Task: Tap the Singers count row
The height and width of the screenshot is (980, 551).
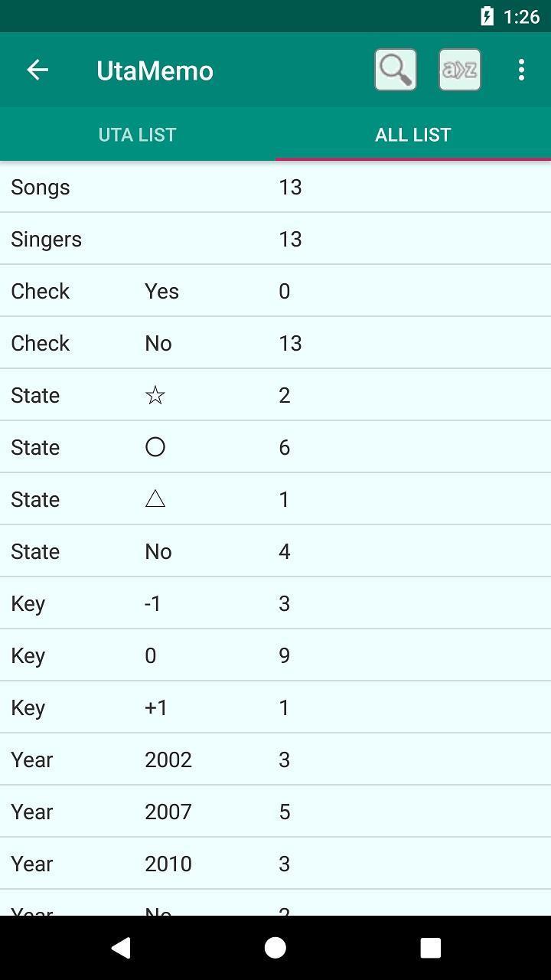Action: (275, 239)
